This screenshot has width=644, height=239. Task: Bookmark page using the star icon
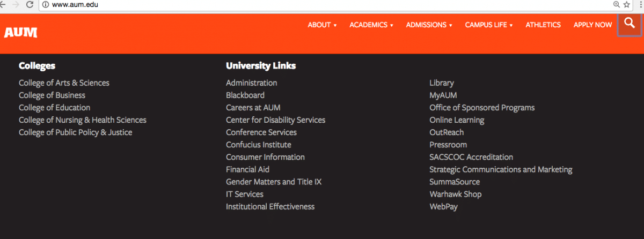coord(626,4)
